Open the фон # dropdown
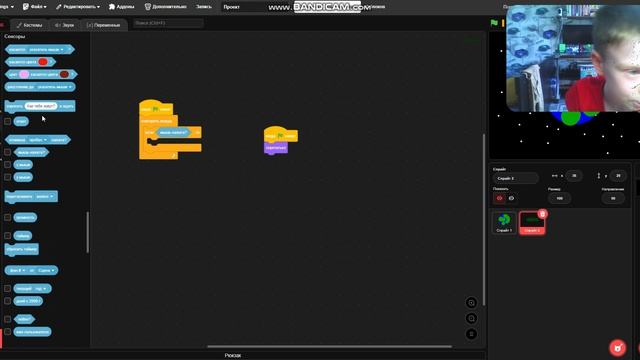The image size is (640, 360). tap(17, 270)
